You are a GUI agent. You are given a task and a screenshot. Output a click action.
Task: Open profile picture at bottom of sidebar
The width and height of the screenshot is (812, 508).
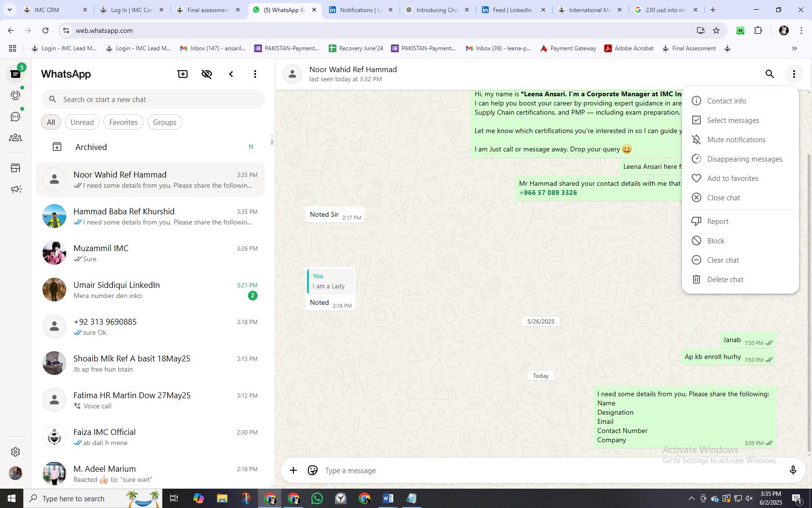click(x=15, y=473)
